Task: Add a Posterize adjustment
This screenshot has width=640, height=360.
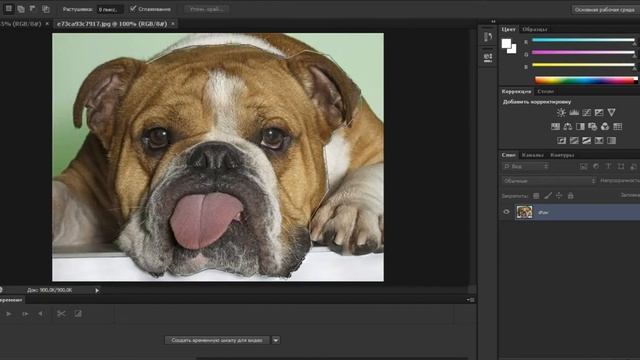Action: [x=574, y=140]
